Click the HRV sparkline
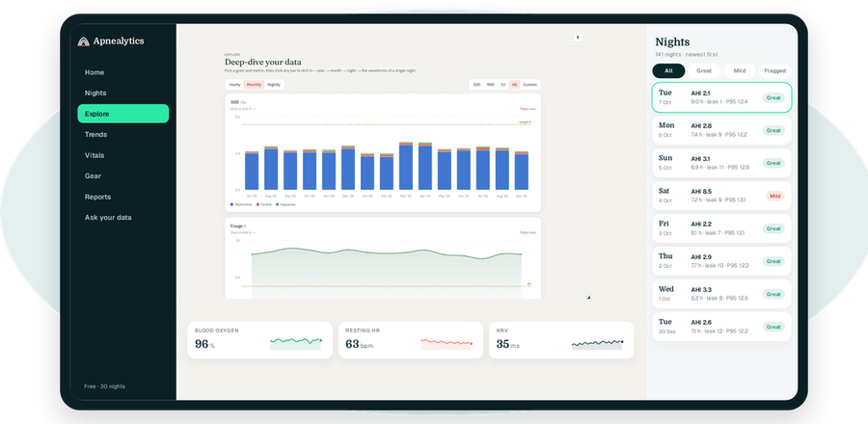Image resolution: width=868 pixels, height=424 pixels. (597, 344)
